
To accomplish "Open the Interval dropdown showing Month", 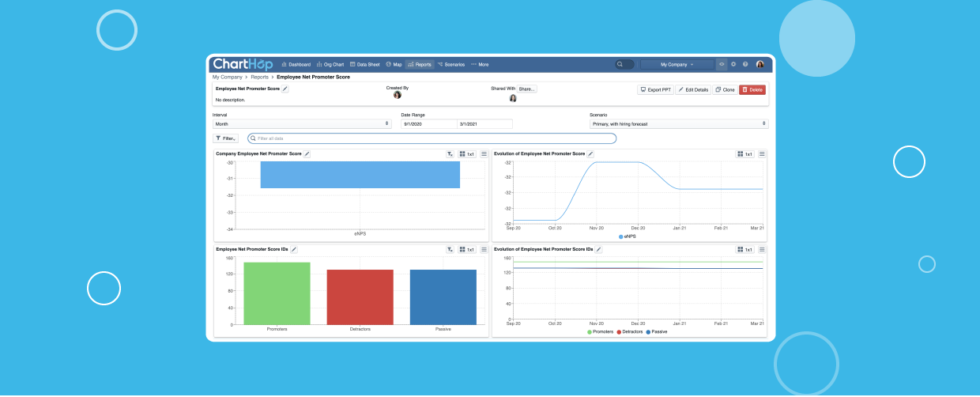I will (x=302, y=124).
